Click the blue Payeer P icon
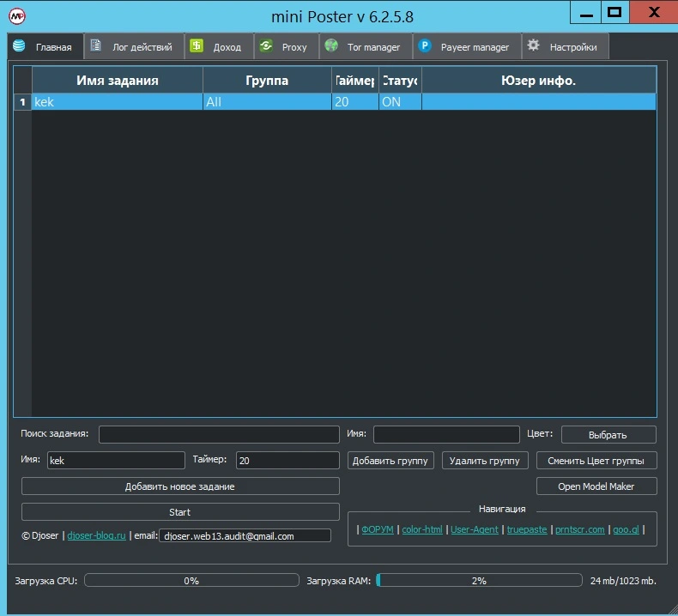678x616 pixels. coord(425,45)
